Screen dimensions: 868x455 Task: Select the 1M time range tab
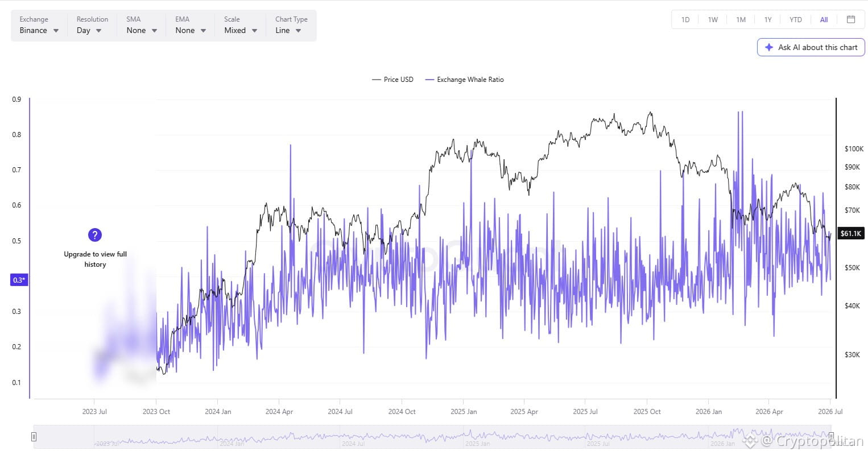(x=741, y=19)
